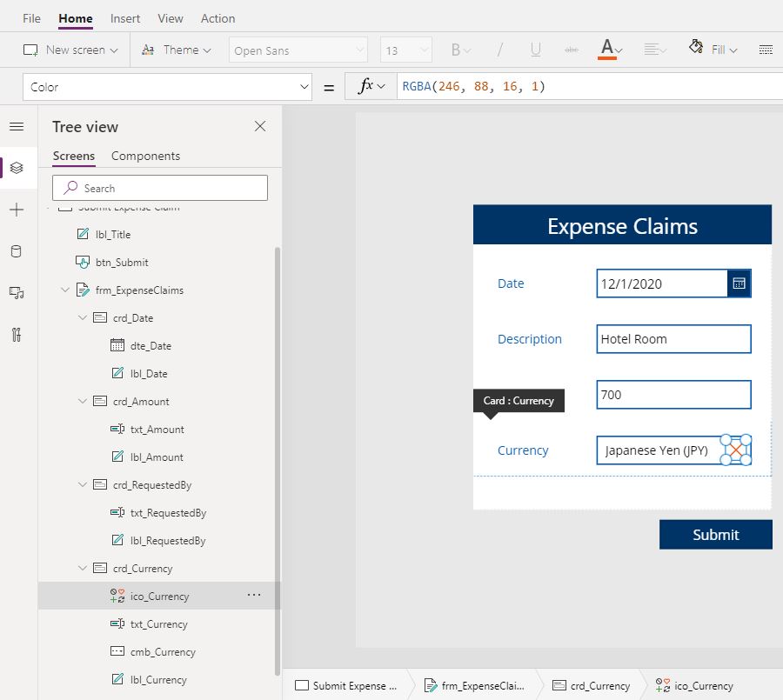Toggle italic formatting in the toolbar
This screenshot has height=700, width=783.
click(x=498, y=50)
